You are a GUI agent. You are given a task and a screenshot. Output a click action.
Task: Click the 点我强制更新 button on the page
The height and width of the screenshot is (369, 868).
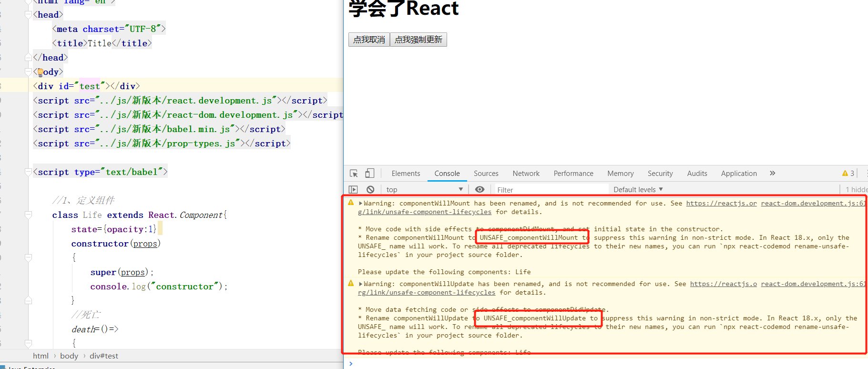click(419, 40)
